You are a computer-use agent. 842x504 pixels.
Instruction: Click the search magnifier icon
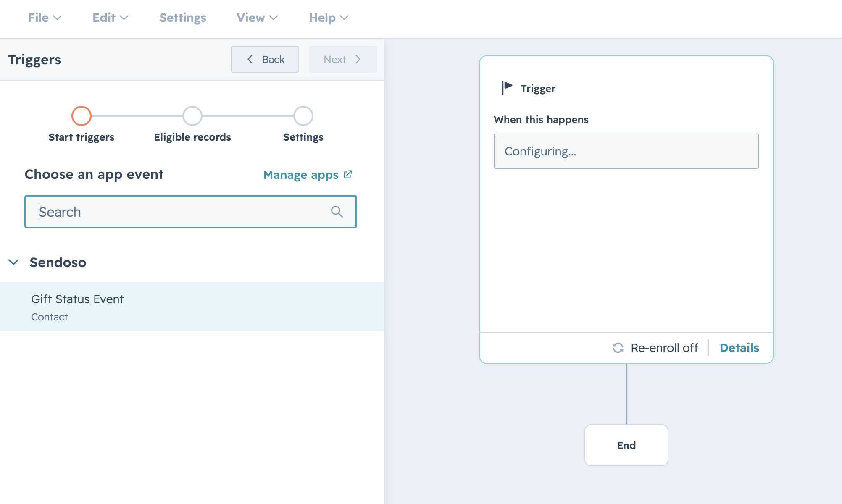click(337, 212)
